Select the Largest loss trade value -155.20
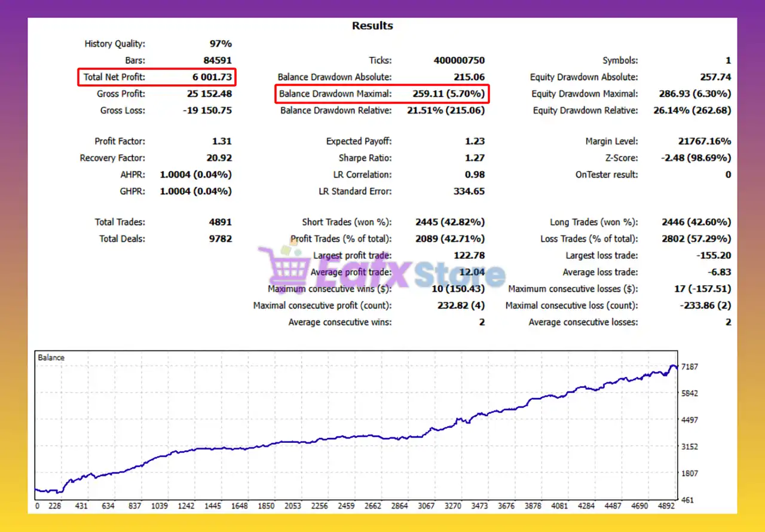Viewport: 765px width, 532px height. click(x=713, y=255)
